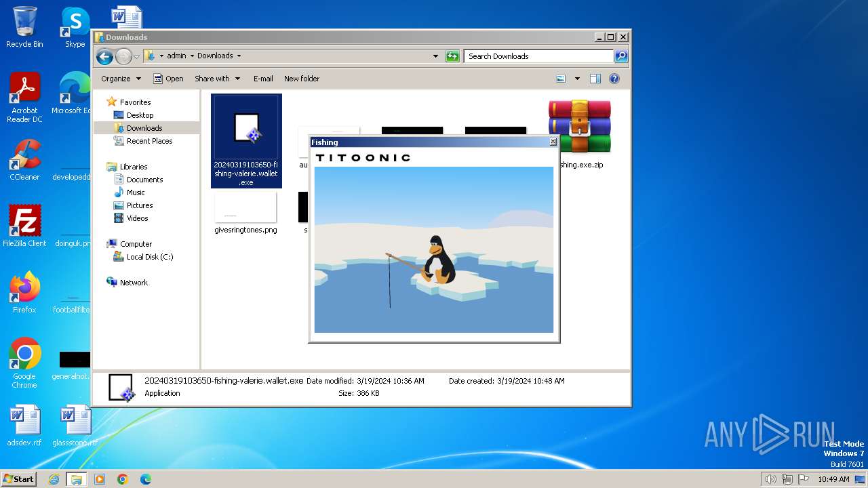This screenshot has height=488, width=868.
Task: Select the WinRAR zip archive file
Action: click(x=580, y=134)
